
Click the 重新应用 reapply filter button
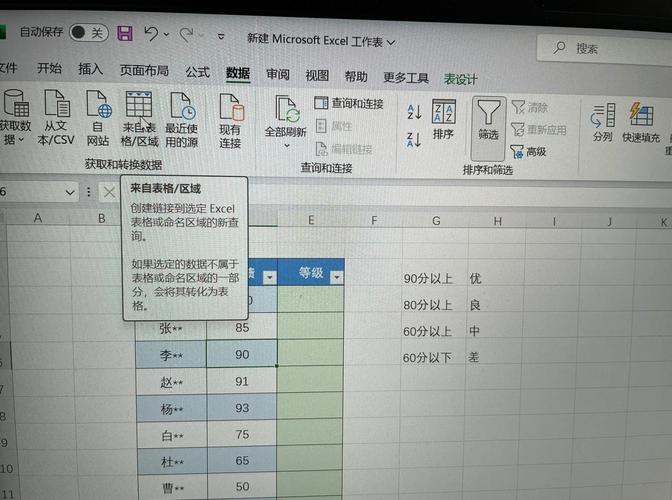click(539, 130)
